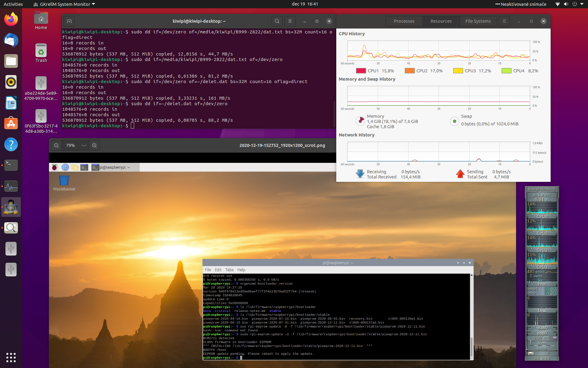Viewport: 588px width, 368px height.
Task: Open System Monitor hamburger menu
Action: tap(504, 21)
